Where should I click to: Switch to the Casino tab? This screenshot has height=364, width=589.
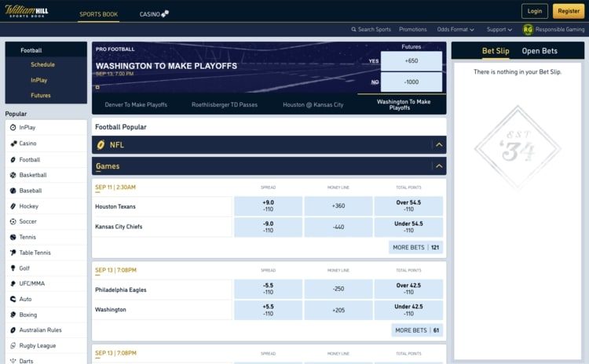tap(154, 14)
